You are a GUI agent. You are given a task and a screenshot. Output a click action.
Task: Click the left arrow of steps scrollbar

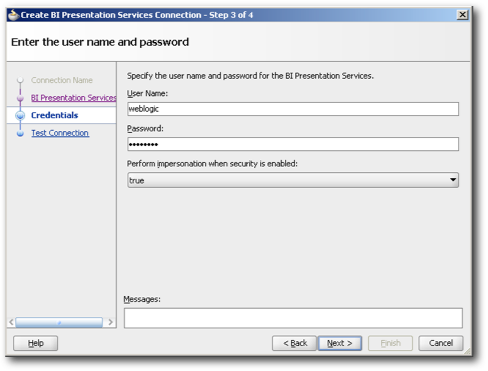point(11,322)
